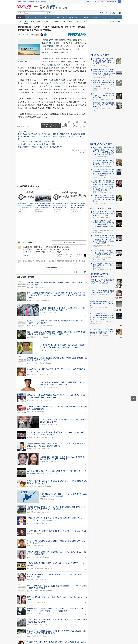Click Yahoo! JAPAN link in top bar
This screenshot has width=138, height=644.
click(86, 2)
